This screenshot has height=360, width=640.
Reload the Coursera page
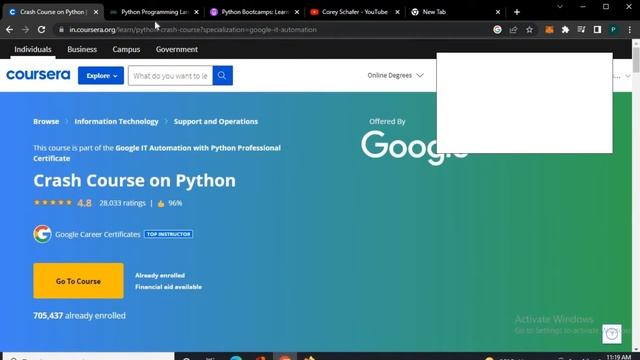pyautogui.click(x=41, y=29)
